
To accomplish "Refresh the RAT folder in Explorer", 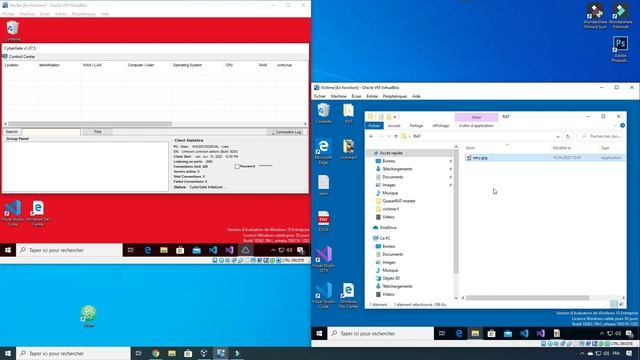I will 568,136.
